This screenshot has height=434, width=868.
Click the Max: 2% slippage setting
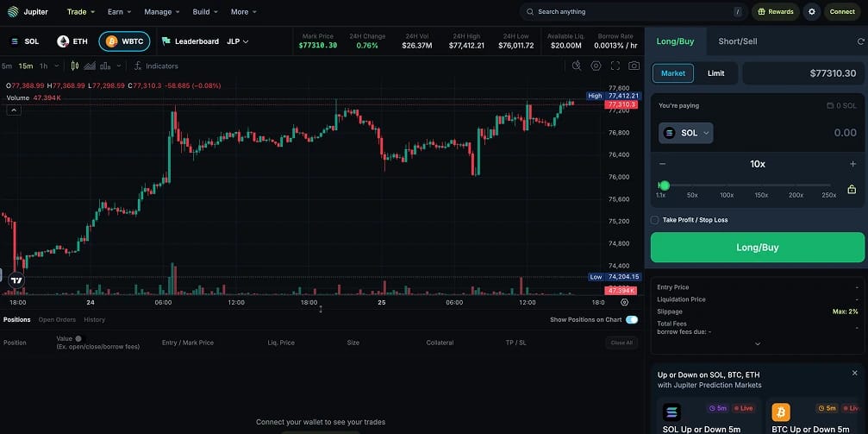(x=845, y=311)
